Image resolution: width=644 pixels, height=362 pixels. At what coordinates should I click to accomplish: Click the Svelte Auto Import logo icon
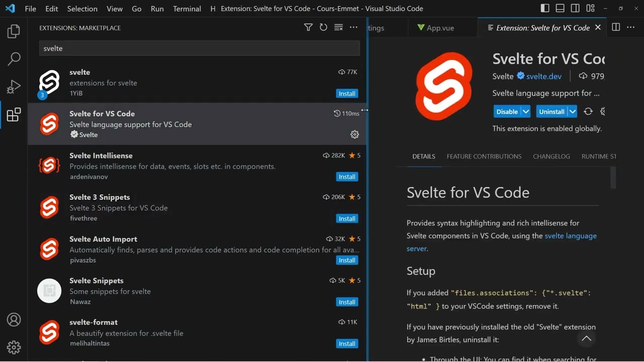49,249
